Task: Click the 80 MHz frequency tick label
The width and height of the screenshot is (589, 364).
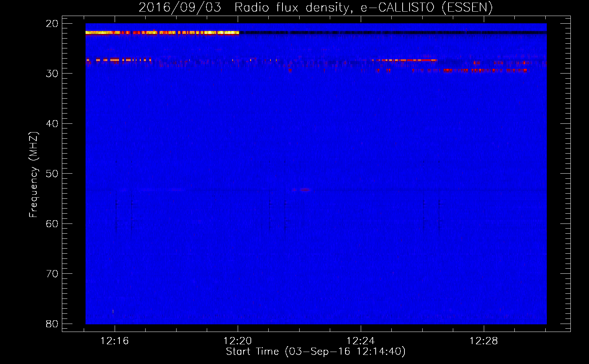Action: pos(52,324)
